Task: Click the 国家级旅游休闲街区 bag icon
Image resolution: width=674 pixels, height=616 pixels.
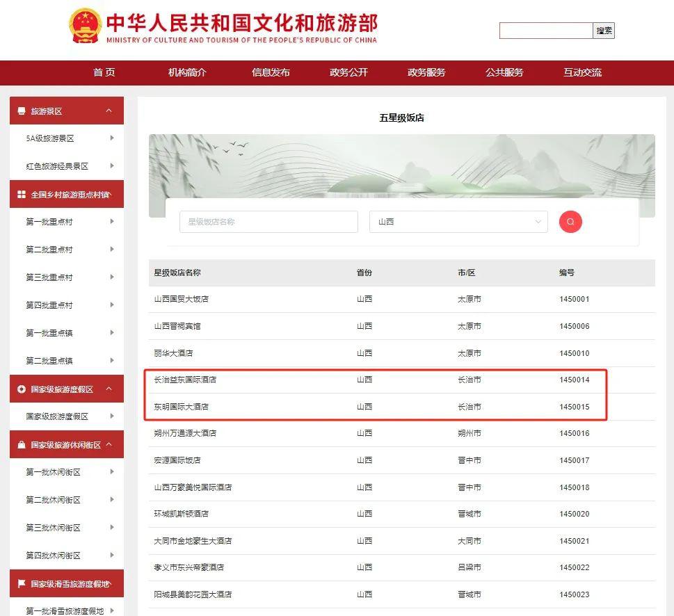Action: (22, 444)
